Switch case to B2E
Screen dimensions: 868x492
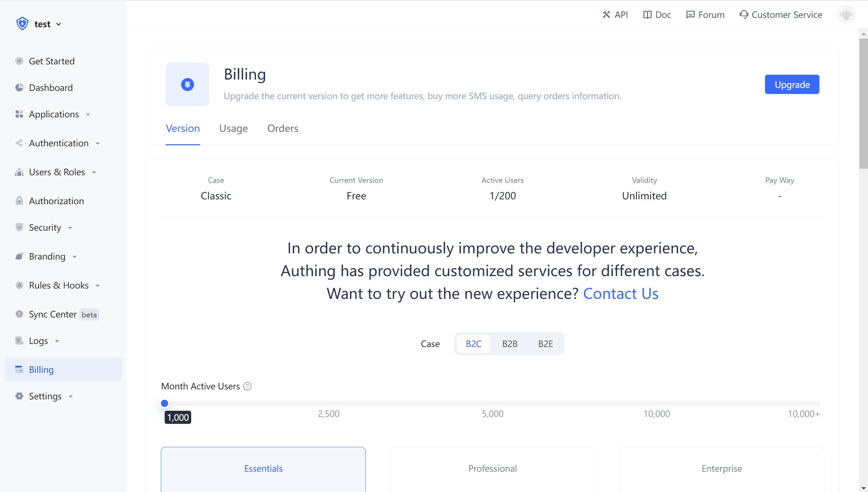click(546, 344)
